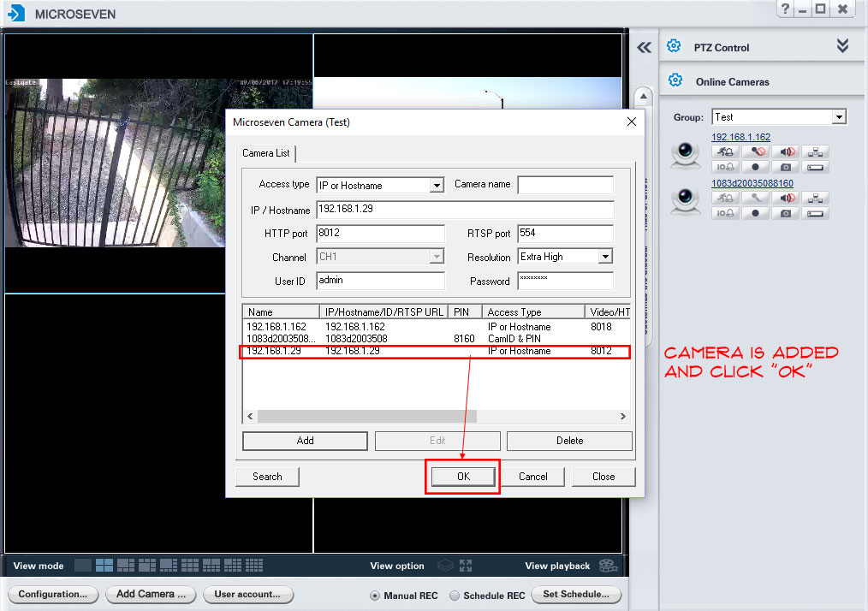Select the four-view grid layout icon
The height and width of the screenshot is (611, 868).
point(104,565)
